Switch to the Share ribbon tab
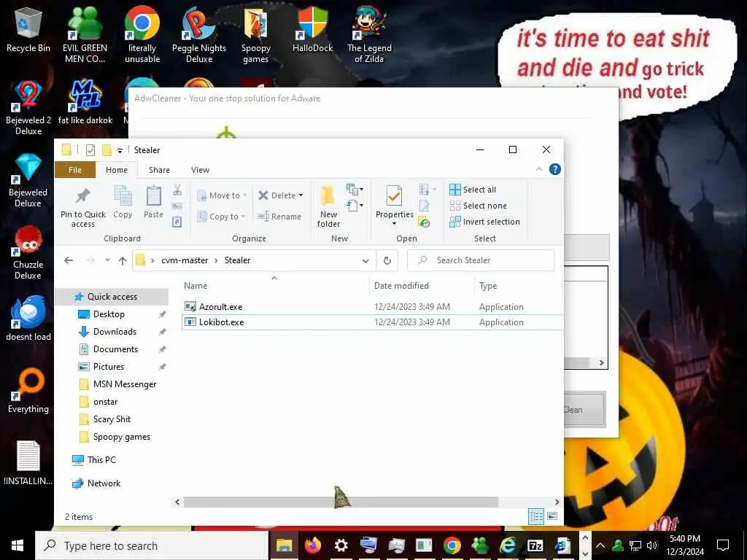 tap(159, 170)
